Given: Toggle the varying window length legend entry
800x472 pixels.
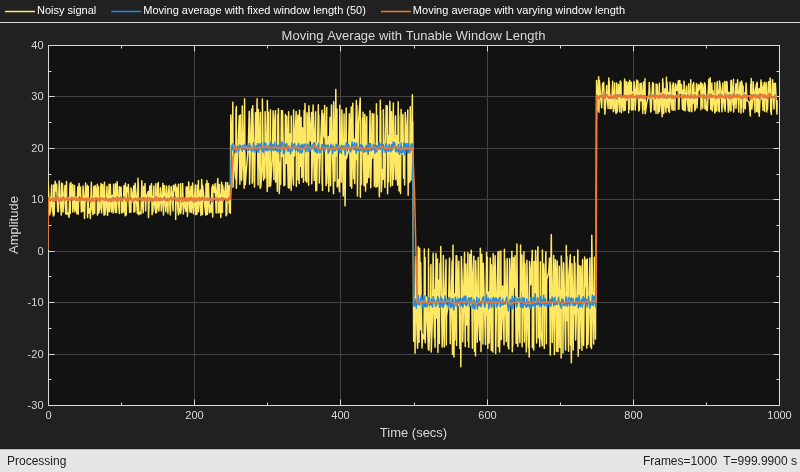Looking at the screenshot, I should point(503,10).
